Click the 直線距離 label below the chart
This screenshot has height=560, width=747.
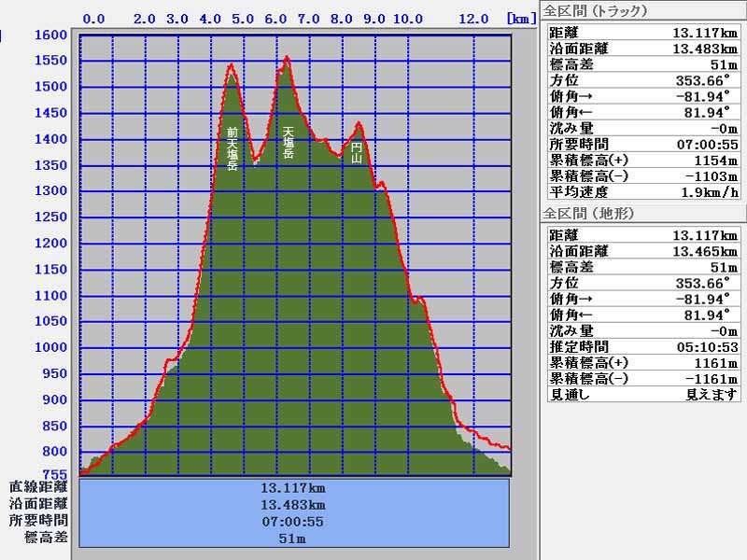tap(38, 486)
